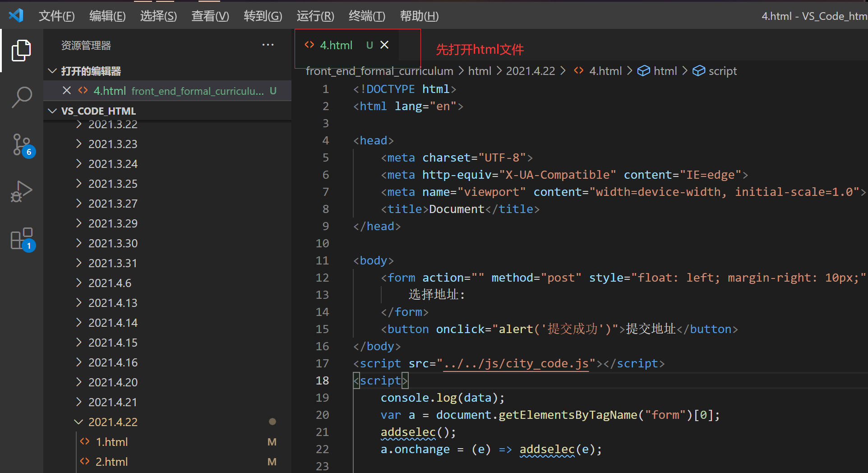This screenshot has width=868, height=473.
Task: Open the More Actions ellipsis in Explorer
Action: coord(268,45)
